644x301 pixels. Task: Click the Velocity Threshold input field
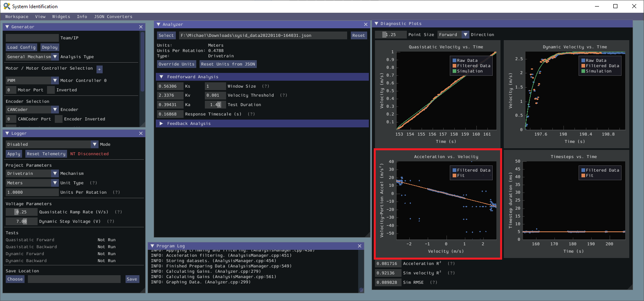pyautogui.click(x=215, y=95)
